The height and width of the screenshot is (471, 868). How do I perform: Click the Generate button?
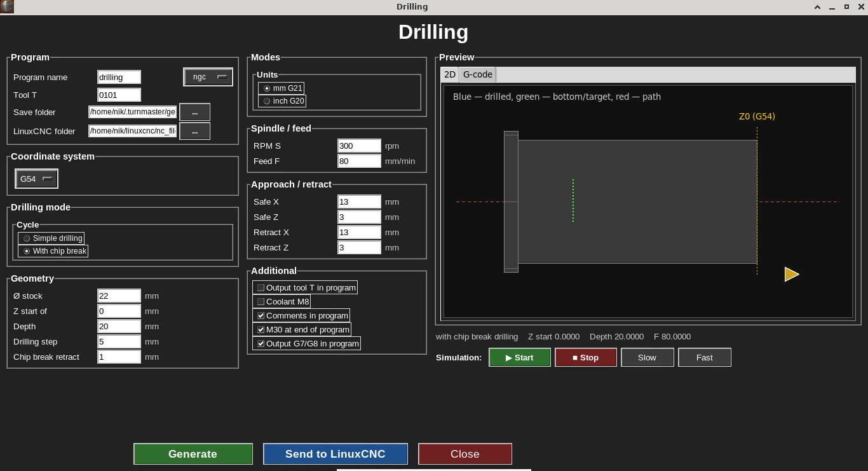[x=193, y=454]
